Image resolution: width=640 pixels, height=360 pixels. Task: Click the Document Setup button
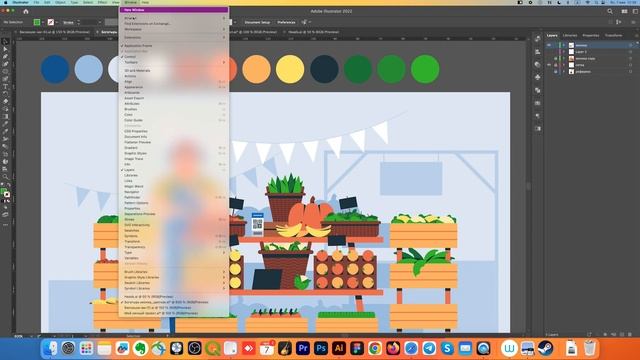click(x=257, y=22)
